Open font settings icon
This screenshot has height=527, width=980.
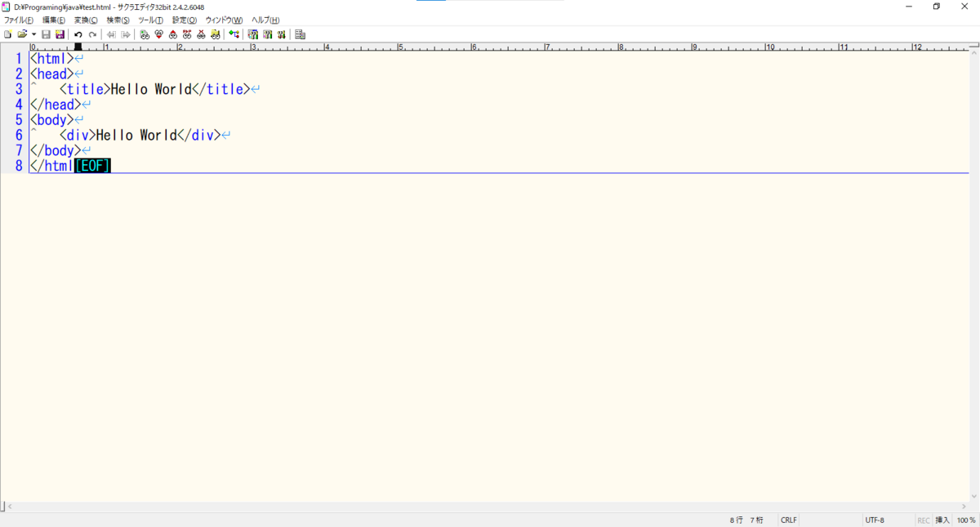281,34
